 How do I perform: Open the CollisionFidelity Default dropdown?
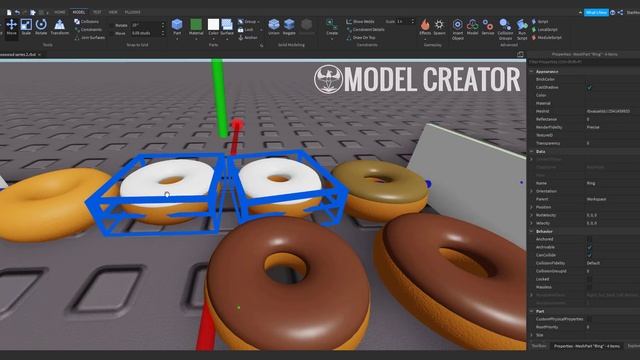click(x=612, y=263)
